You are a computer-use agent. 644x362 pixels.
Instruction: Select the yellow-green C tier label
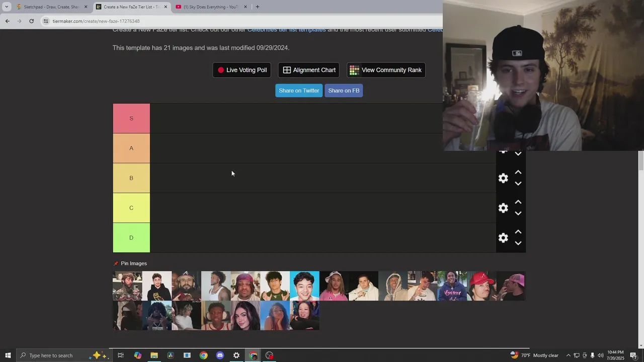coord(131,208)
